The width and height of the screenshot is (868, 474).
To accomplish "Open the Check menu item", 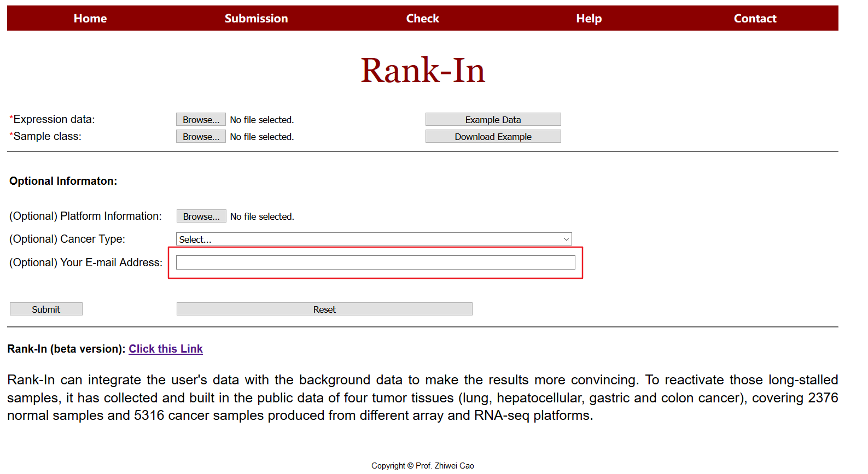I will pyautogui.click(x=422, y=19).
